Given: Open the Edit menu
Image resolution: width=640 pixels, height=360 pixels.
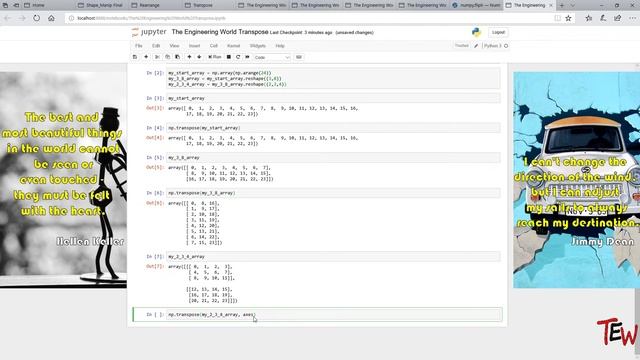Looking at the screenshot, I should click(x=156, y=46).
